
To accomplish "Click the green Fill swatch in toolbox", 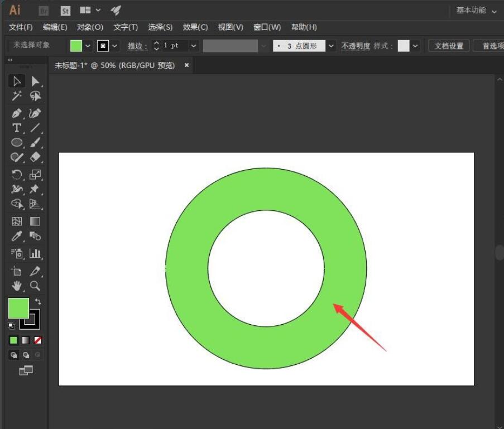I will [18, 308].
